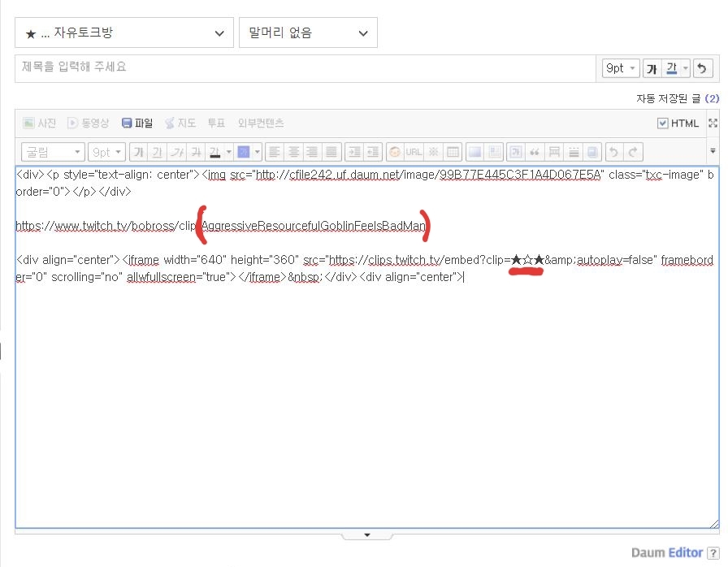Screen dimensions: 728x567
Task: Click the insert table icon
Action: click(453, 152)
